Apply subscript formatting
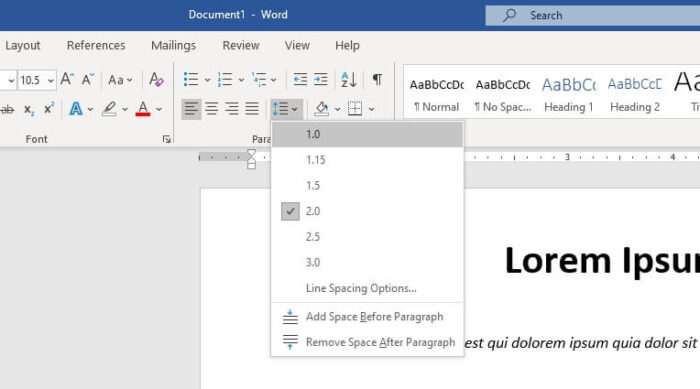 [29, 109]
